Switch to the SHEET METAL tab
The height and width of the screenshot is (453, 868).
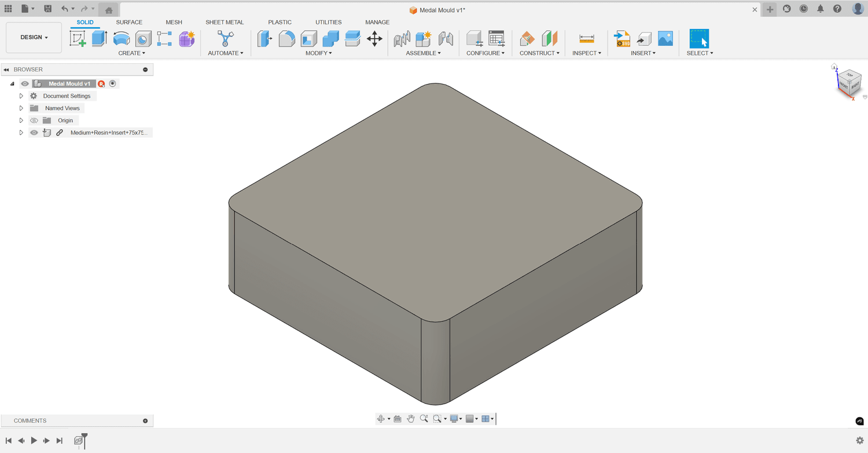(225, 23)
